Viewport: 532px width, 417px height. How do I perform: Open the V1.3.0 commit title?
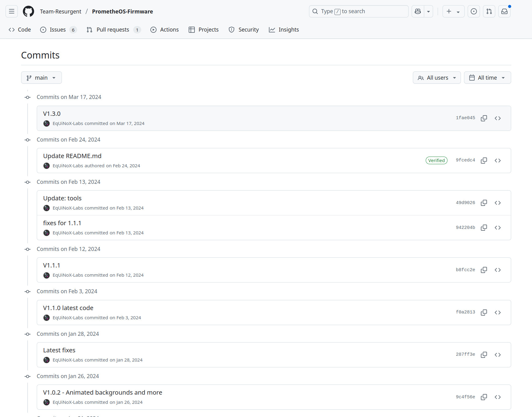[52, 114]
